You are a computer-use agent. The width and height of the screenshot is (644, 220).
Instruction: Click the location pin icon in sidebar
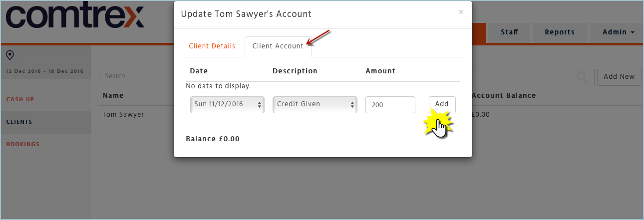point(9,55)
